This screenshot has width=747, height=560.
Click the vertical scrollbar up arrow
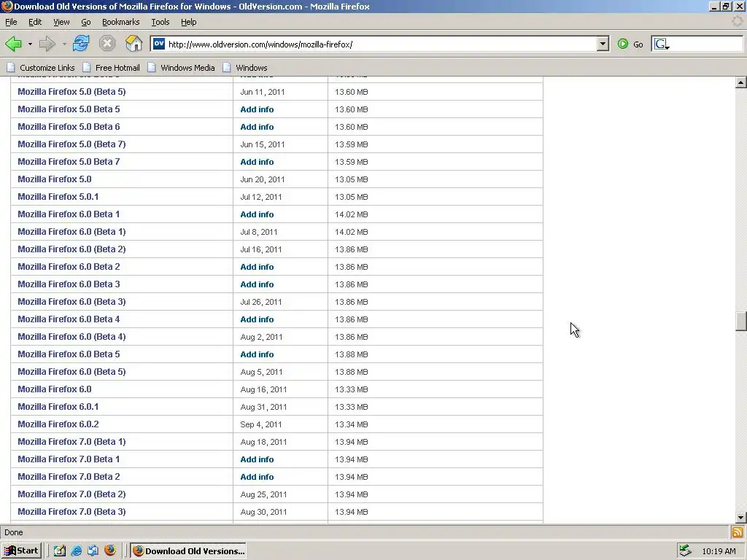coord(741,83)
